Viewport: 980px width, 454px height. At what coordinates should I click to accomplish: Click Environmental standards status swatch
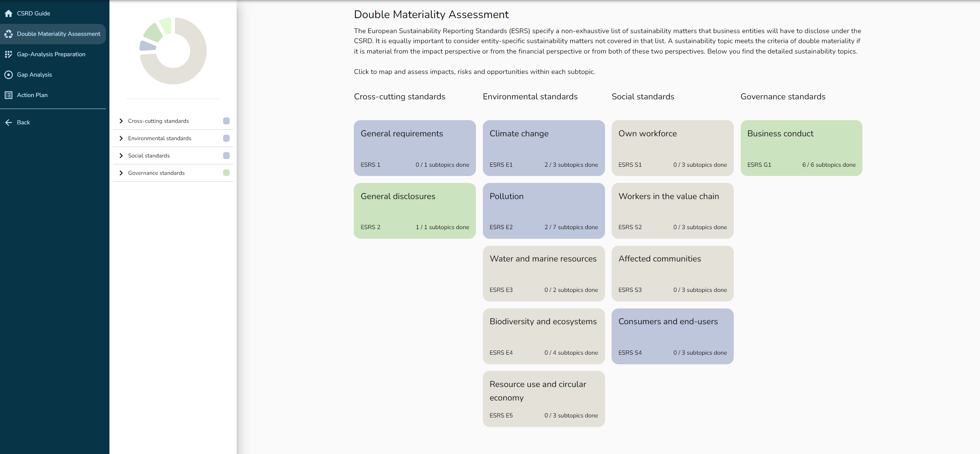point(226,138)
